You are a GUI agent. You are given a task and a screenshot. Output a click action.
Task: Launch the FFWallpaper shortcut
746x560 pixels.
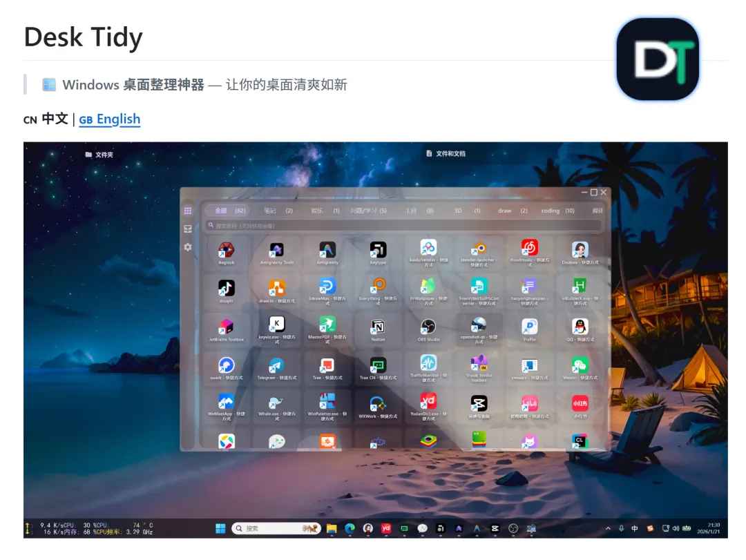[429, 287]
